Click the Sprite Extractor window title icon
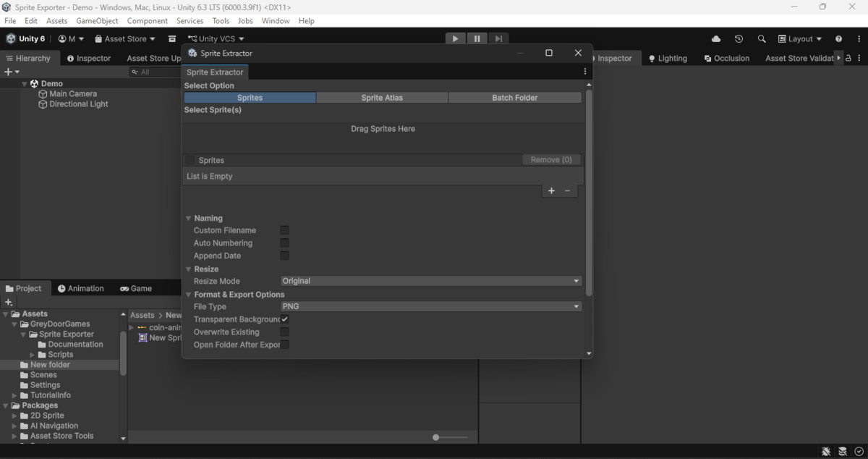 pyautogui.click(x=192, y=54)
